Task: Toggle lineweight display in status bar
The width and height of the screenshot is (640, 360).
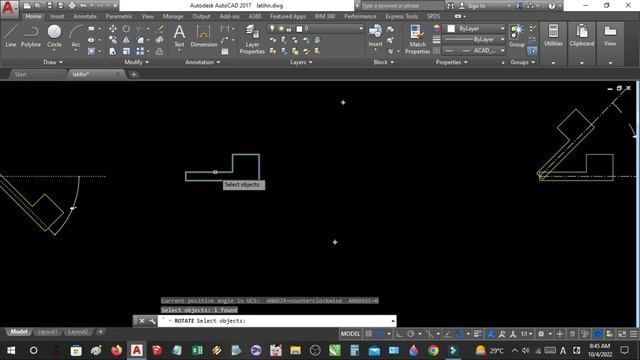Action: pos(478,334)
